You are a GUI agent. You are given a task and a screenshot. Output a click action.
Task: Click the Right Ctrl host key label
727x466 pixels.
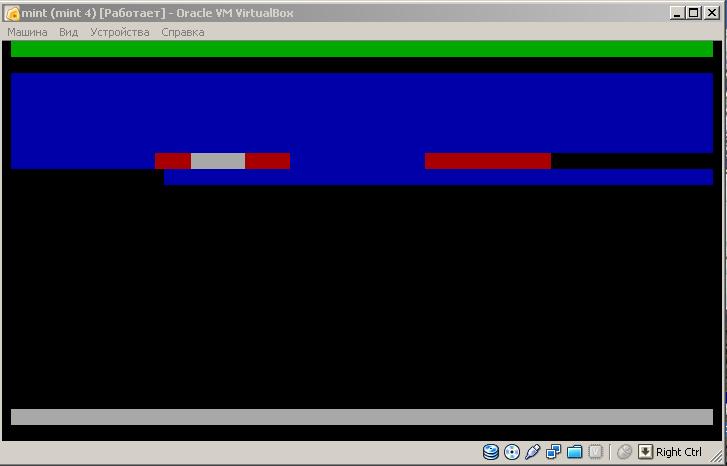pos(679,452)
